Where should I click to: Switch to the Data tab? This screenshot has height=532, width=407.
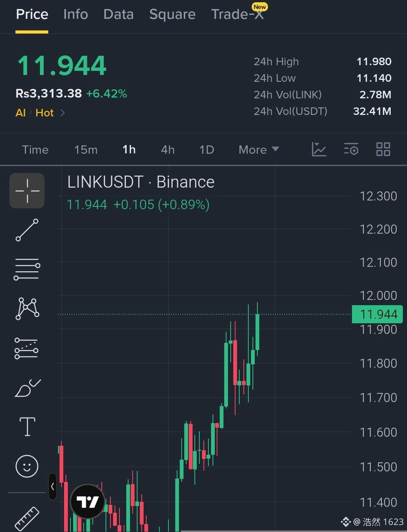pyautogui.click(x=118, y=14)
